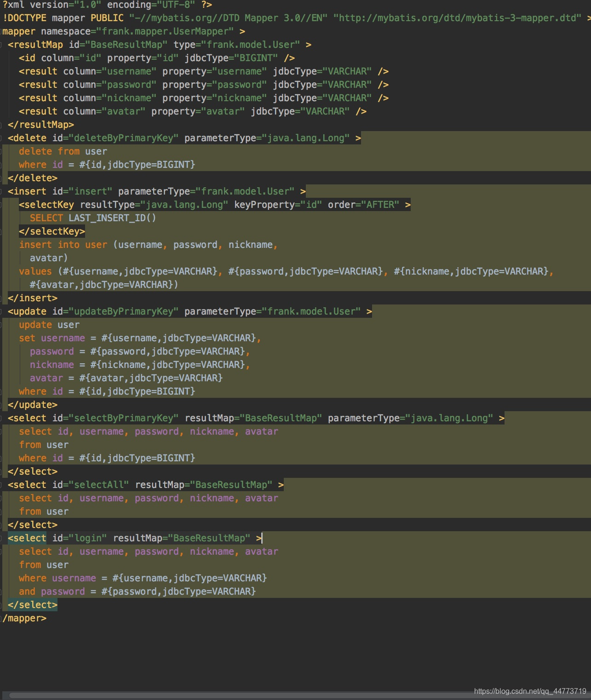
Task: Click parameterType="java.lang.Long" in selectByPrimaryKey tag
Action: click(x=411, y=418)
